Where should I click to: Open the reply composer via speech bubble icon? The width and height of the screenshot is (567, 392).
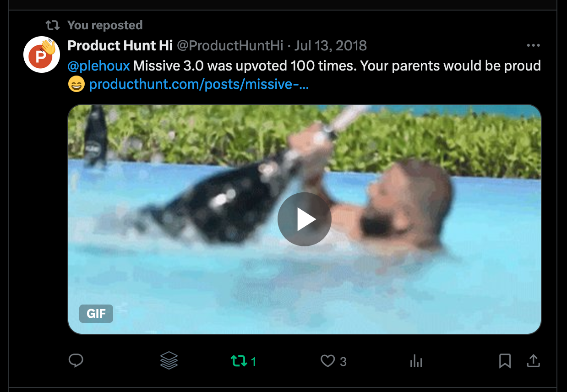coord(76,361)
